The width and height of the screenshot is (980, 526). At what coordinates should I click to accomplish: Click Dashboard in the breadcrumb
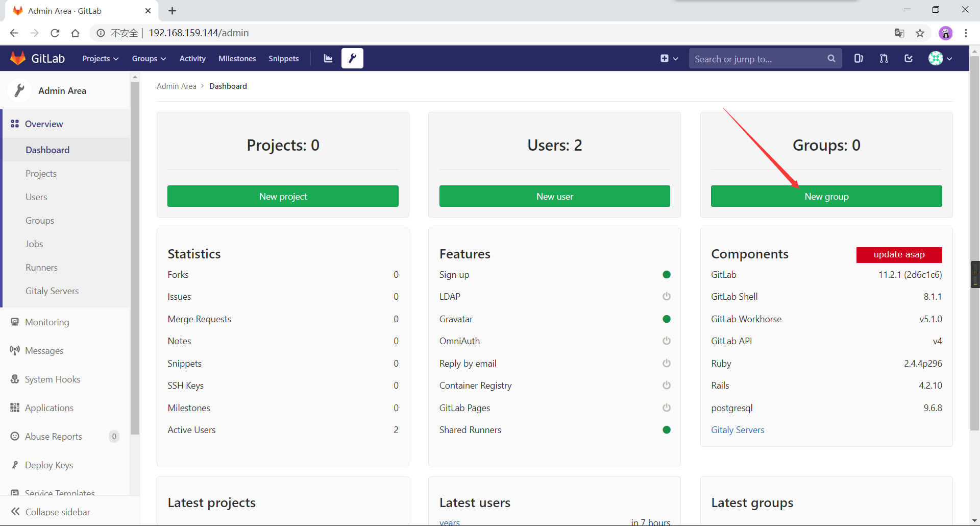pyautogui.click(x=228, y=86)
